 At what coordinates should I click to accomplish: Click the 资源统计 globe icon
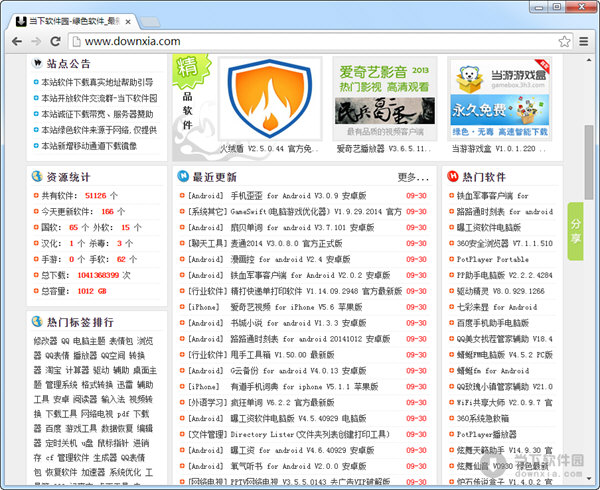(x=37, y=176)
